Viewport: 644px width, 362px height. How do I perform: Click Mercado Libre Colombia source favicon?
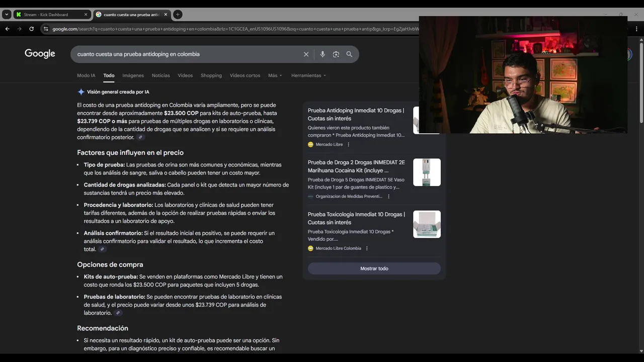click(310, 248)
